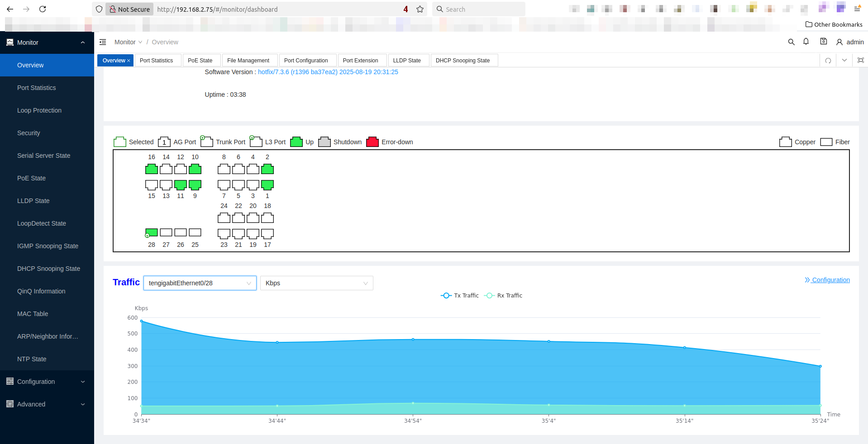Click the fullscreen icon on the tab bar
Viewport: 868px width, 444px height.
[x=860, y=60]
